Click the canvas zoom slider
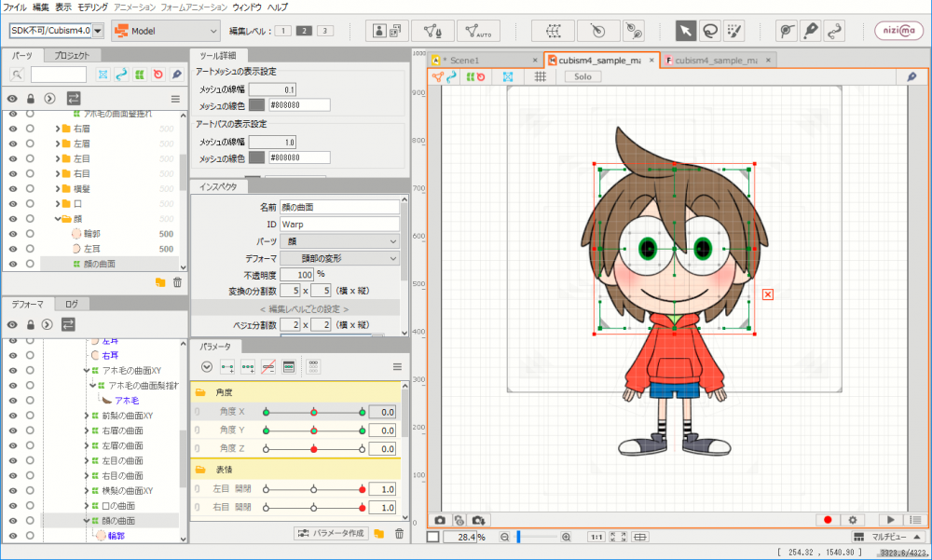 pyautogui.click(x=535, y=537)
